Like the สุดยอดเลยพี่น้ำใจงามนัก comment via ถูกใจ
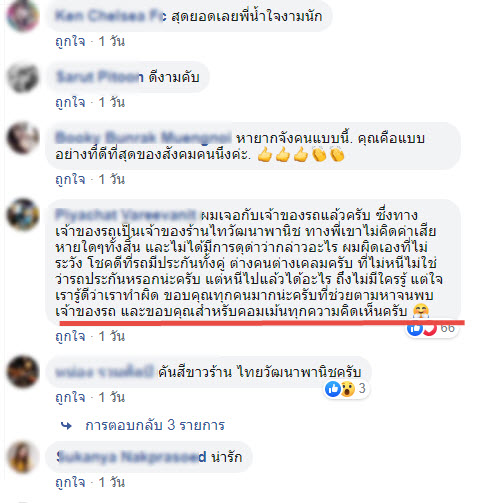This screenshot has height=503, width=481. click(70, 42)
